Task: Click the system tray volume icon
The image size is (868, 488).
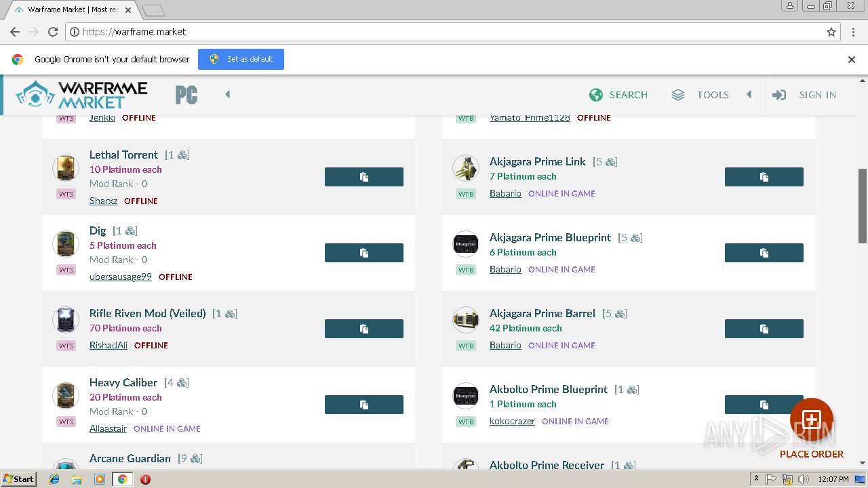Action: [x=804, y=479]
